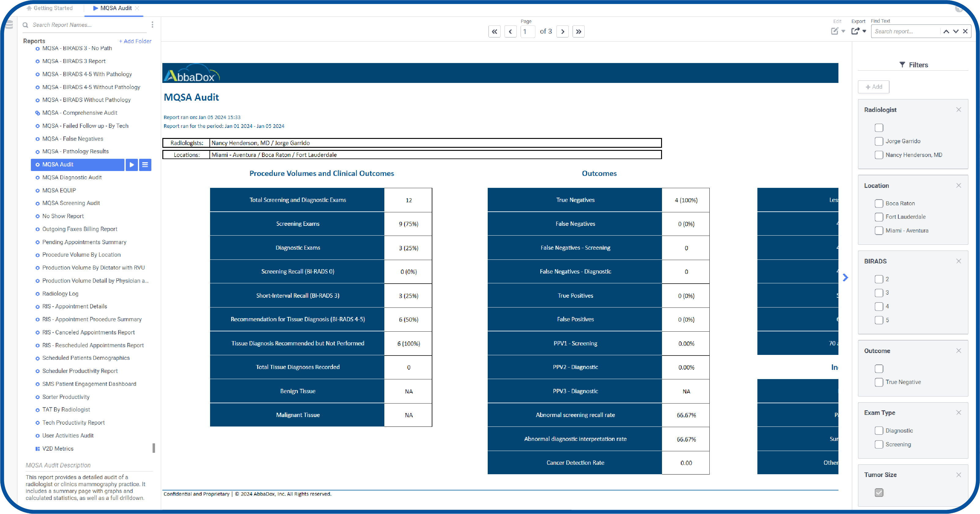Select the MQSA EQUIP report
This screenshot has width=980, height=514.
[x=60, y=190]
